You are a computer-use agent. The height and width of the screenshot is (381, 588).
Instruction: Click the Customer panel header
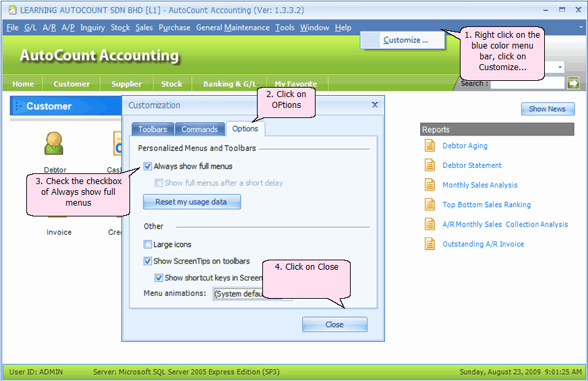tap(66, 106)
